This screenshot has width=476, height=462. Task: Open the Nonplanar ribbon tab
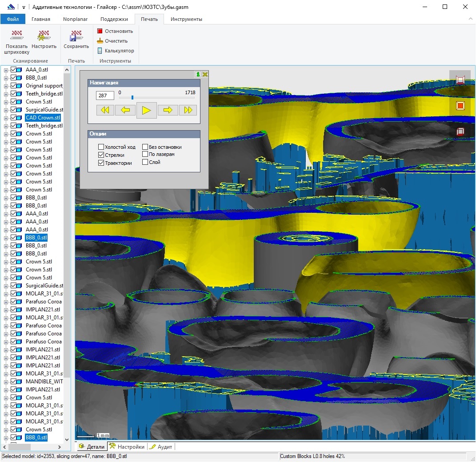[75, 19]
